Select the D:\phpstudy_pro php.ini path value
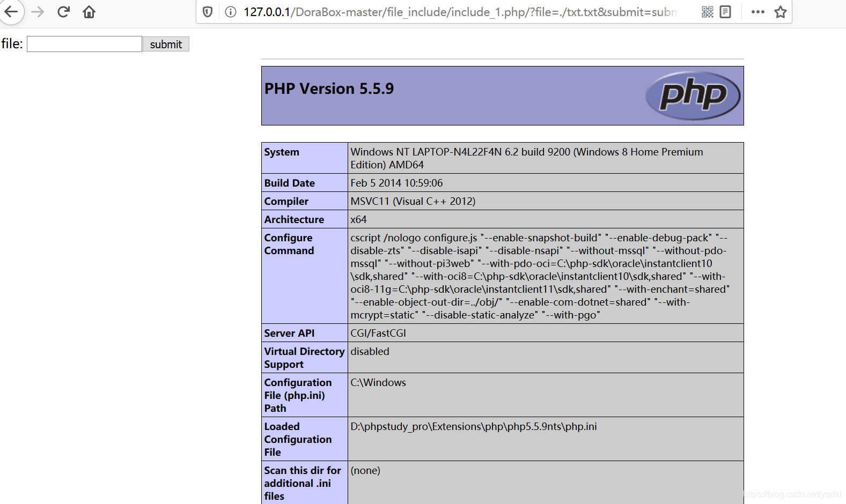 click(x=473, y=426)
